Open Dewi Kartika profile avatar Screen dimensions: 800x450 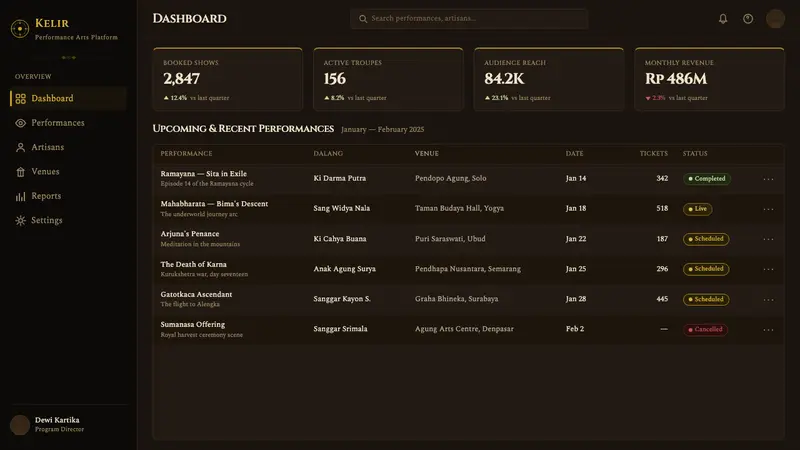(x=20, y=424)
